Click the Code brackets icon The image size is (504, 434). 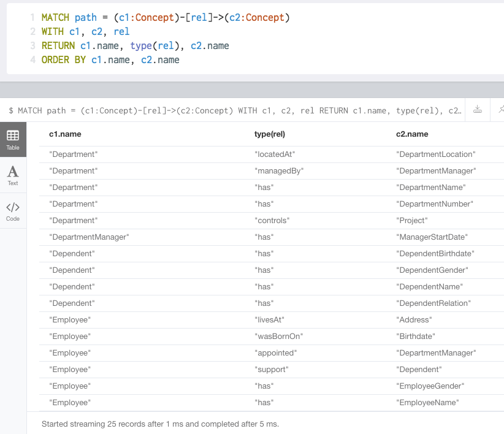pyautogui.click(x=13, y=207)
